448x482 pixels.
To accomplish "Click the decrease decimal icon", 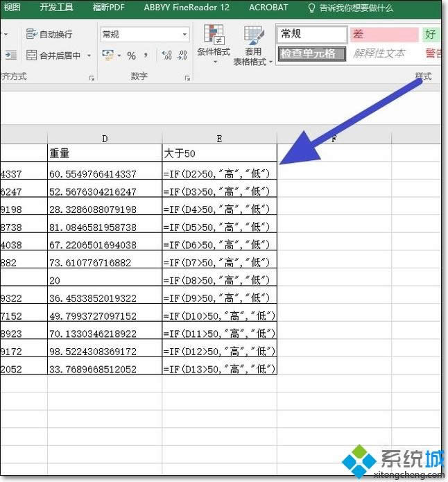I will (x=182, y=55).
